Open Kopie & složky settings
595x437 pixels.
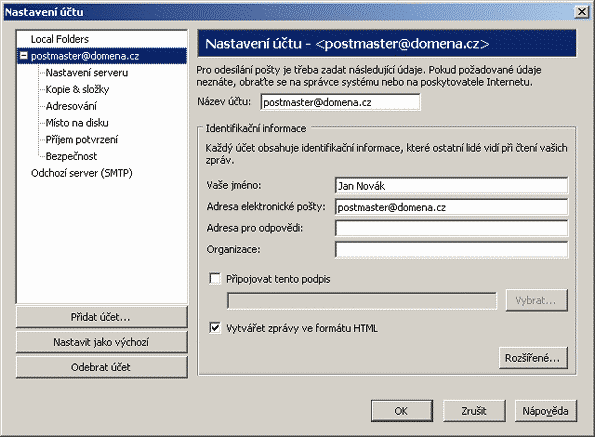(x=77, y=89)
